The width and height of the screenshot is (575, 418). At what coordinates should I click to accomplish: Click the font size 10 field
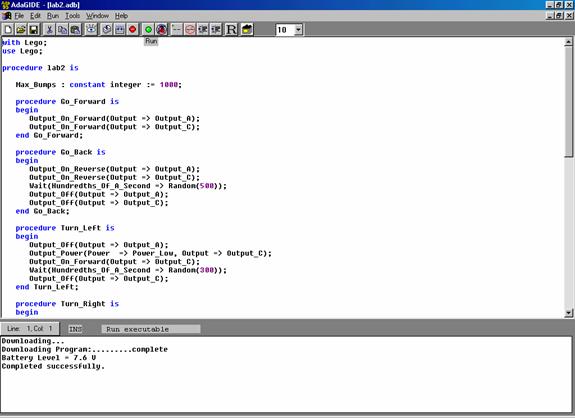pyautogui.click(x=285, y=30)
